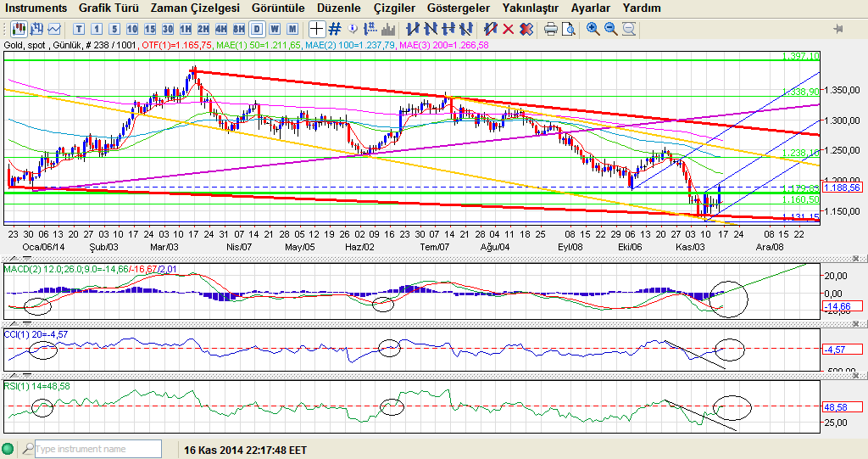Open the Görüntüle menu
The image size is (868, 459).
click(278, 8)
